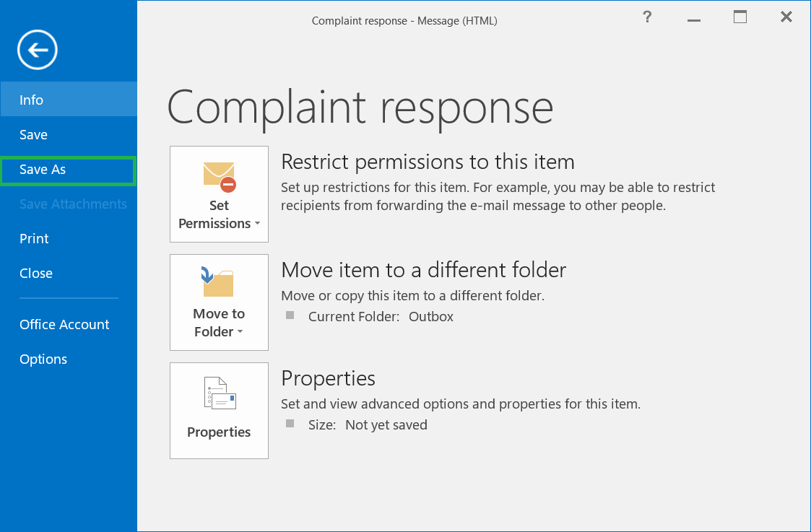Open the Save As option

pyautogui.click(x=43, y=170)
